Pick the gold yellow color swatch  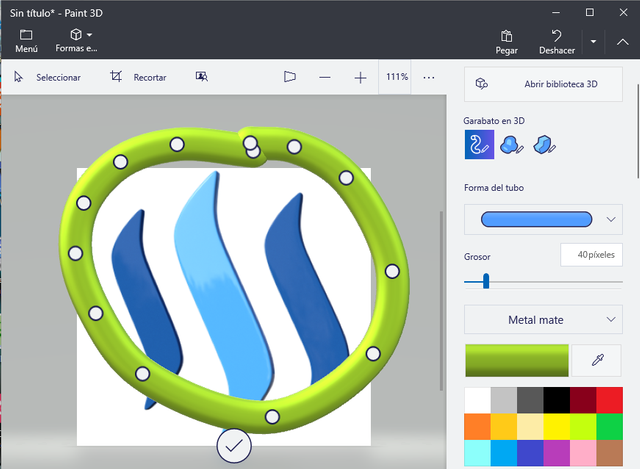pyautogui.click(x=504, y=427)
